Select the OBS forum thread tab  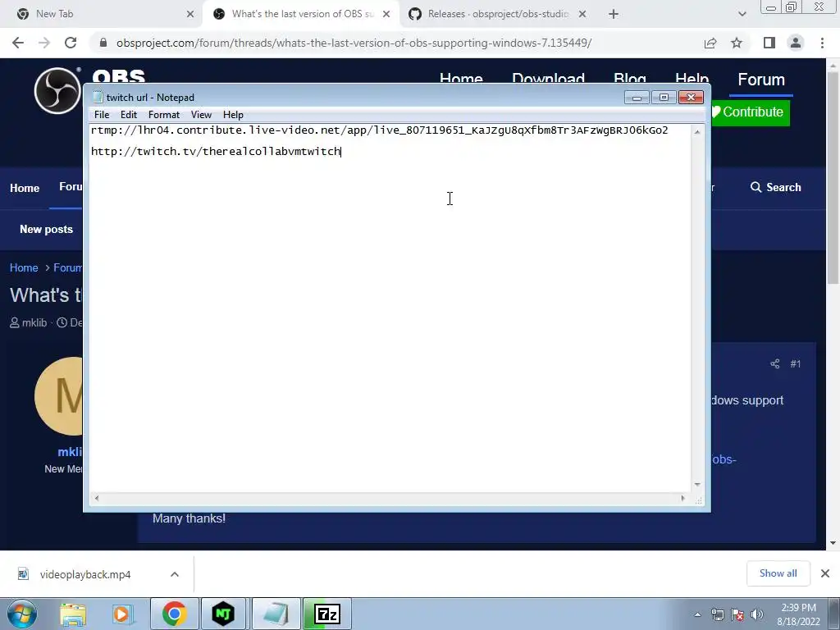pos(300,14)
